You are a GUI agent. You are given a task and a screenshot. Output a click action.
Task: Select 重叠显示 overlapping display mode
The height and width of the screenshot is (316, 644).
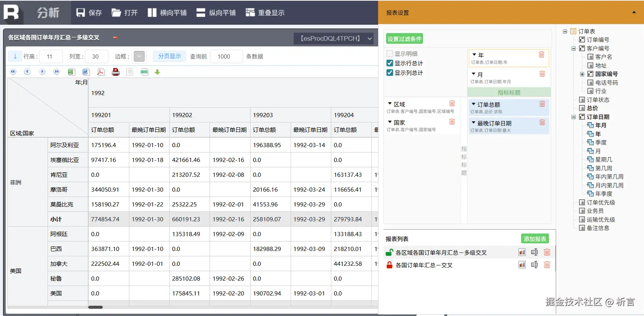(x=265, y=13)
